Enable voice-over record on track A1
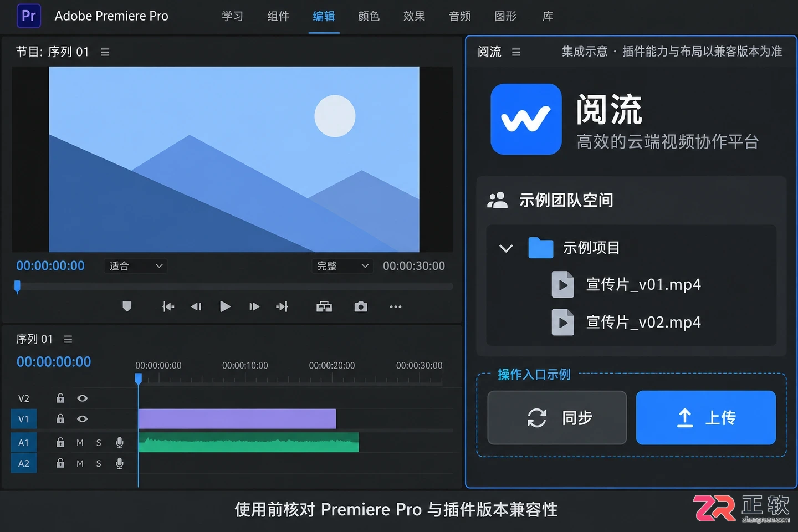798x532 pixels. [x=119, y=443]
